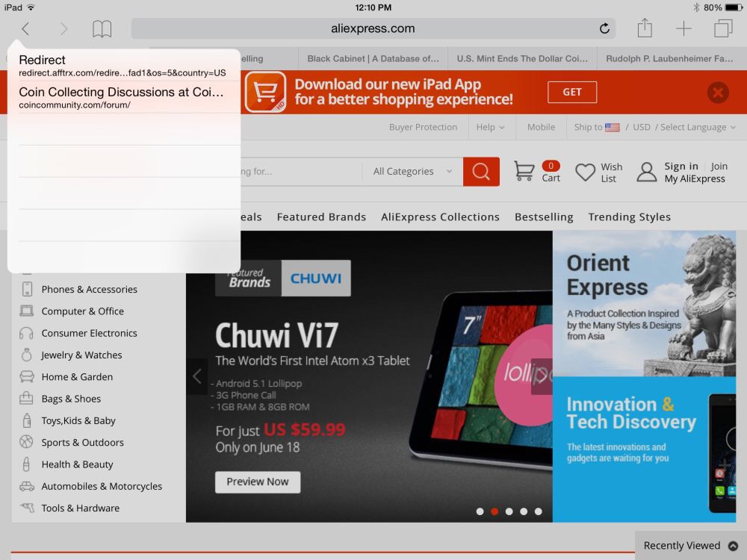Click the orange search magnifier button
The height and width of the screenshot is (560, 747).
[481, 172]
